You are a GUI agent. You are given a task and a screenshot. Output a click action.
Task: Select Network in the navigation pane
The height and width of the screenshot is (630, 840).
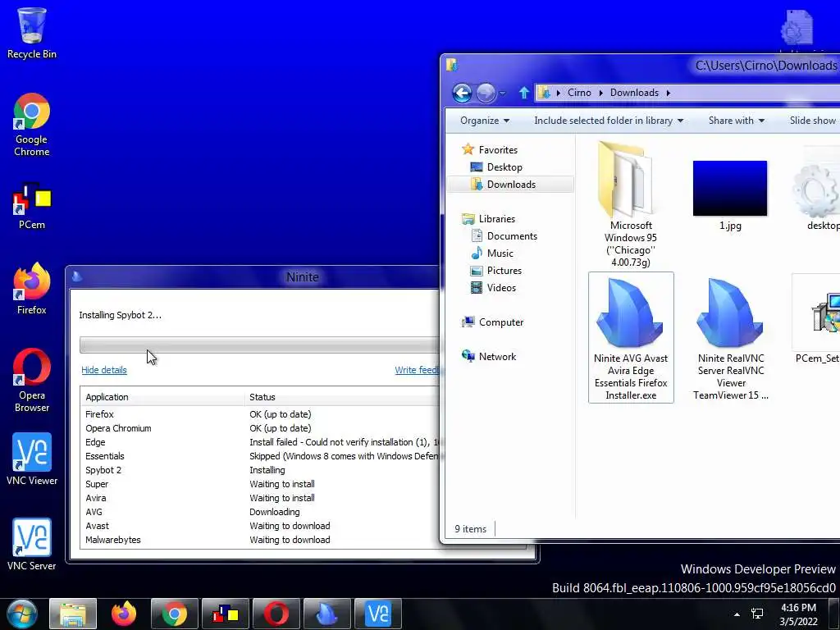(489, 356)
